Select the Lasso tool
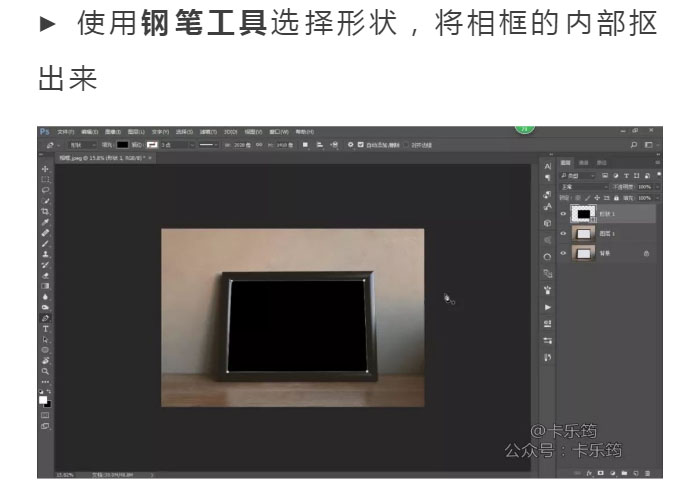700x487 pixels. point(45,190)
